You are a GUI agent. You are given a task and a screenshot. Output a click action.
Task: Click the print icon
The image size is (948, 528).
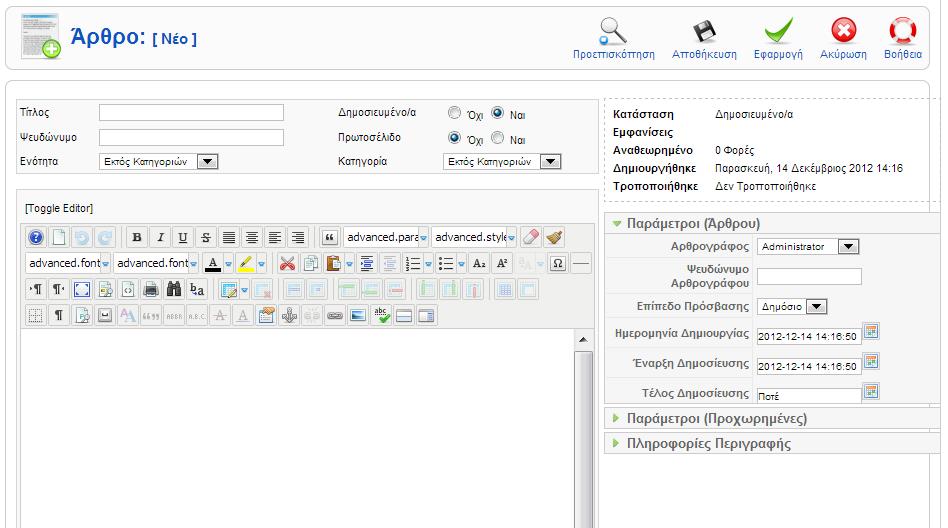151,289
